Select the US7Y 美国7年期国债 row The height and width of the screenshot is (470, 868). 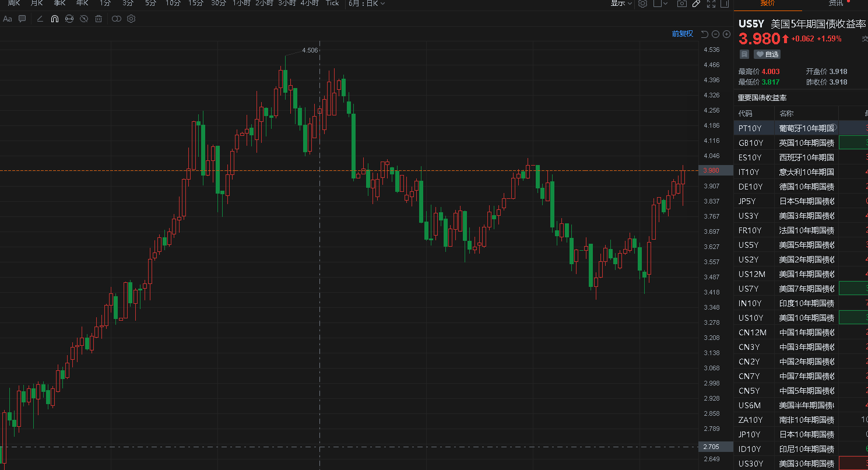click(801, 288)
